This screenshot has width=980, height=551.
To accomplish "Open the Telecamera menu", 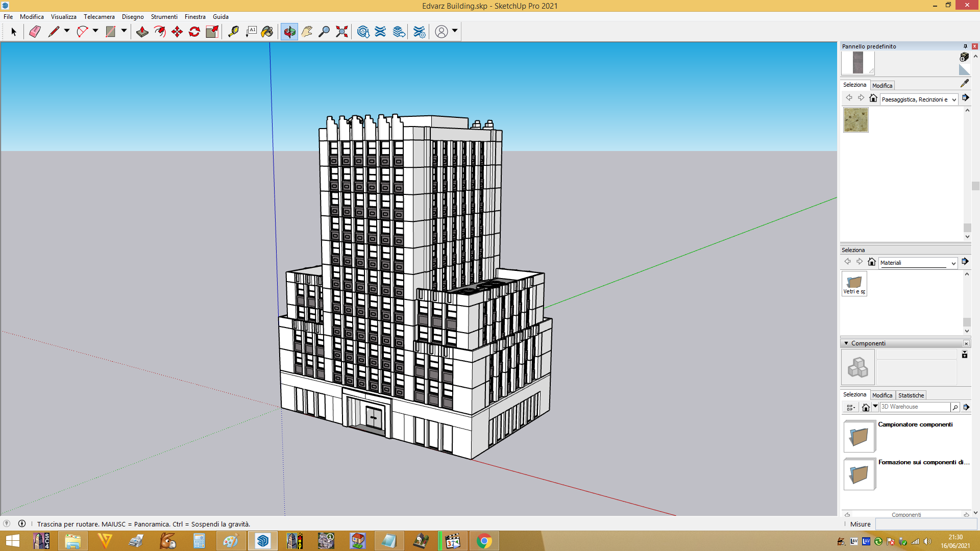I will point(99,17).
